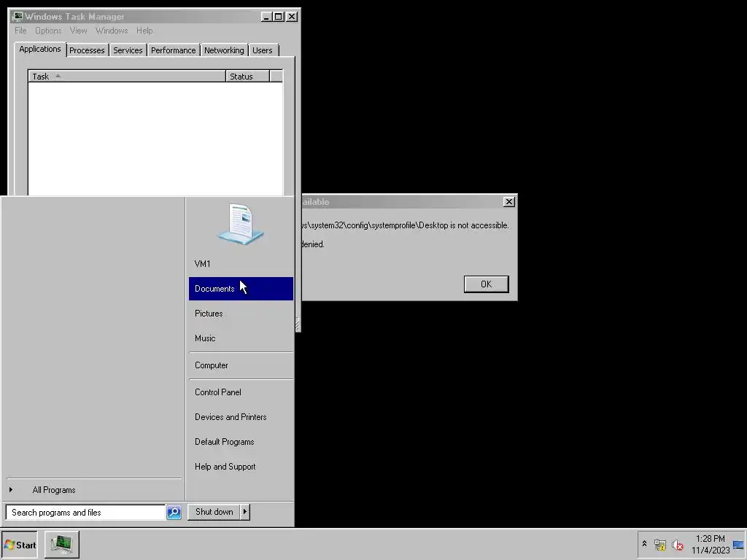Click the Show desktop tray icon
Viewport: 747px width, 560px height.
pyautogui.click(x=738, y=544)
